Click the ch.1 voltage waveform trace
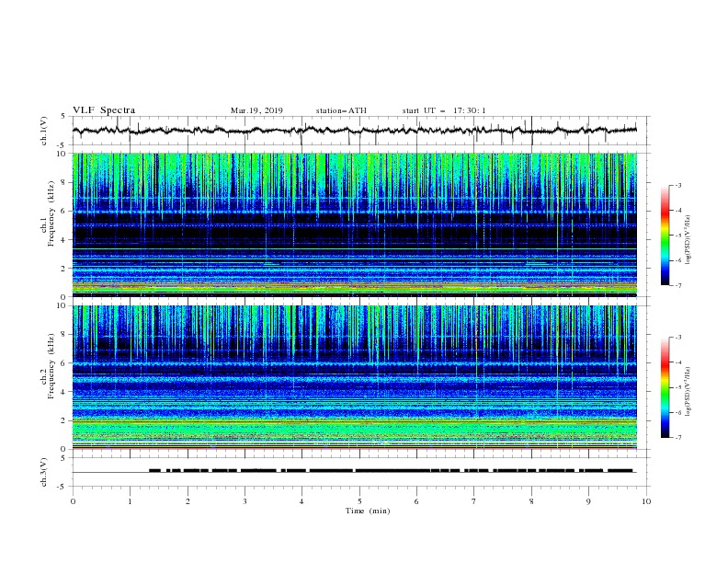Image resolution: width=728 pixels, height=563 pixels. tap(355, 131)
